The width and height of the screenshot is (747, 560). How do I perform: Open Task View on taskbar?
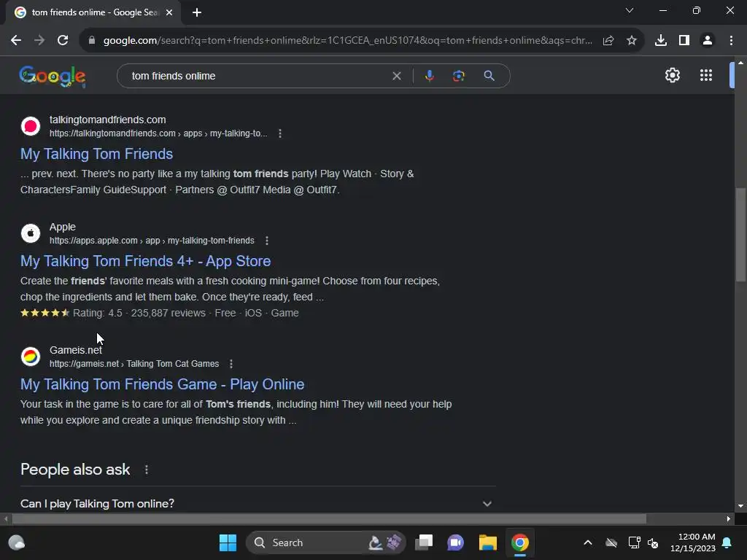click(x=424, y=542)
